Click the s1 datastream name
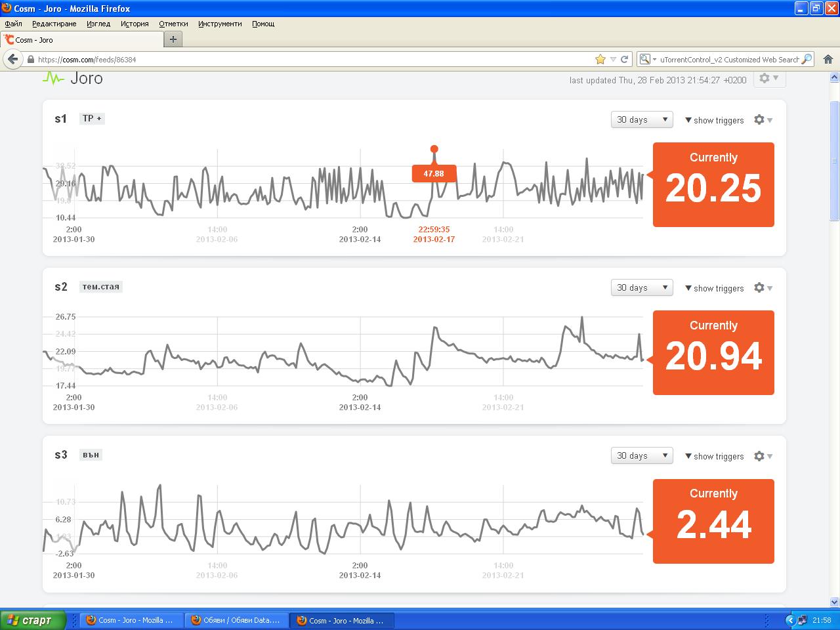 tap(61, 119)
